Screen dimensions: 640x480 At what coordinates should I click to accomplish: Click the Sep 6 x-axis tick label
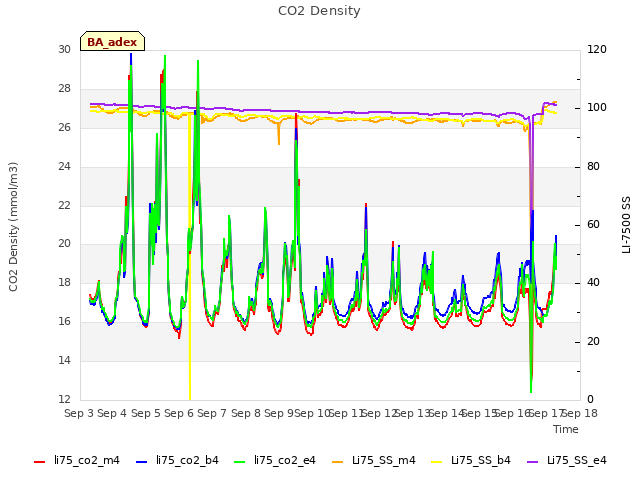click(x=178, y=413)
